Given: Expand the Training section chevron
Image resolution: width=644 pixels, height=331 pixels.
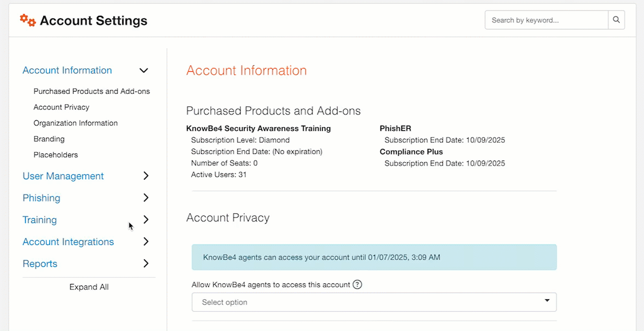Looking at the screenshot, I should point(146,220).
